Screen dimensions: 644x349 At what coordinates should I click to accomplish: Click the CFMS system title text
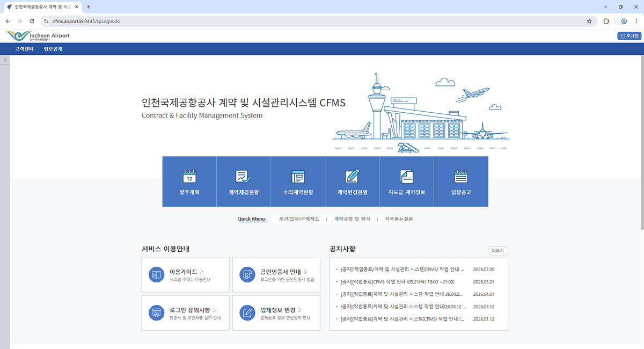click(244, 103)
